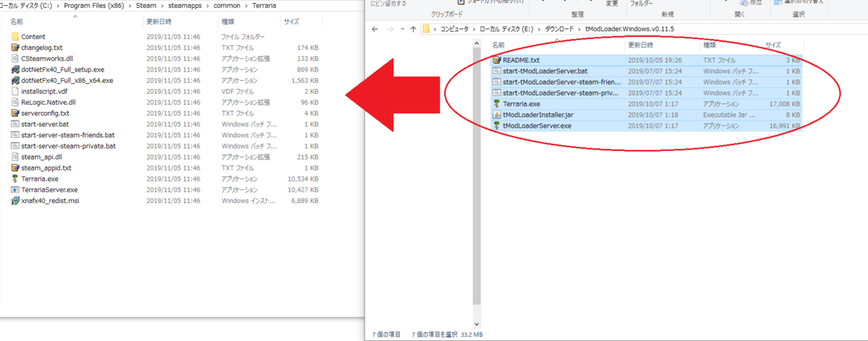Viewport: 868px width, 341px height.
Task: Click navigation pane scrollbar thumb
Action: click(x=476, y=176)
